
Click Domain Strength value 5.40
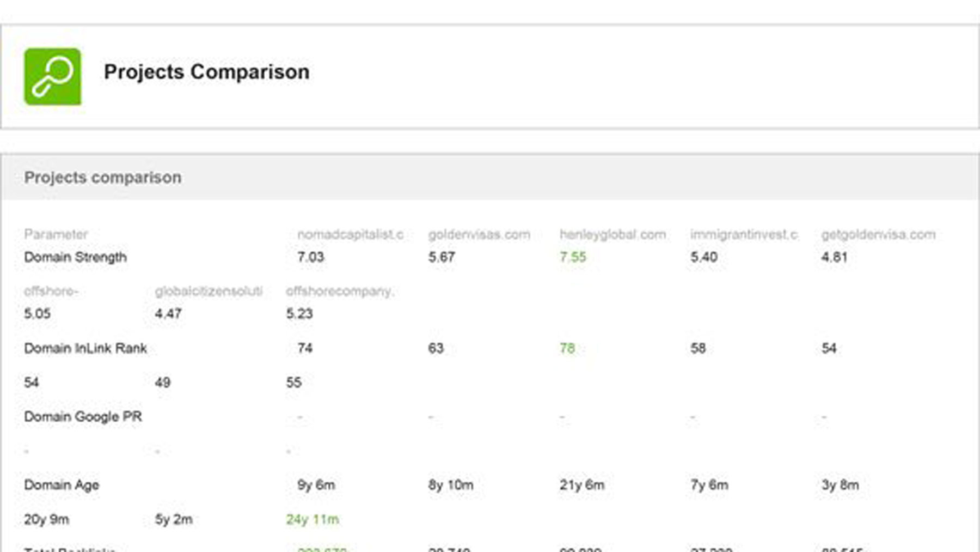(x=704, y=257)
